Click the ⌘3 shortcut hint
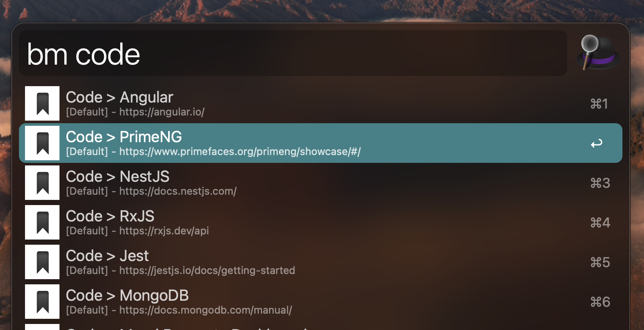The image size is (644, 330). 600,183
